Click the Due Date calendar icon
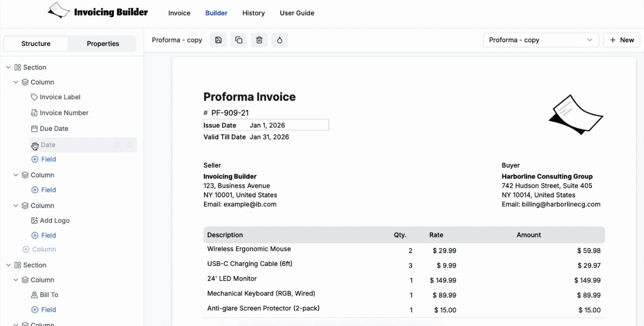The height and width of the screenshot is (326, 644). tap(34, 129)
